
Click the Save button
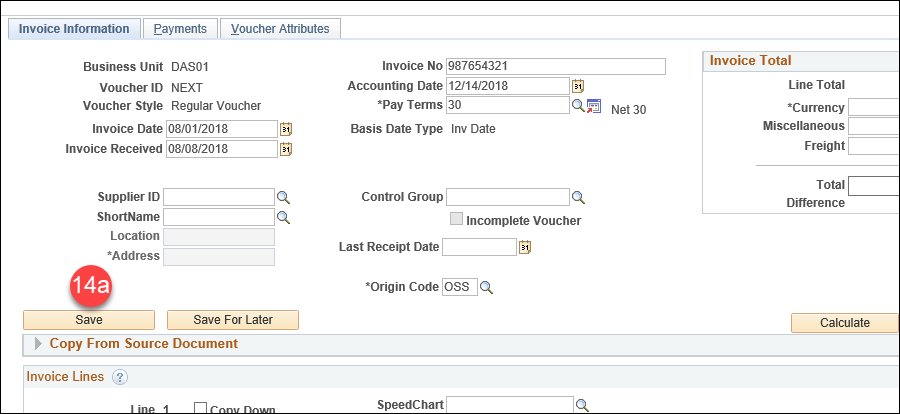click(89, 320)
